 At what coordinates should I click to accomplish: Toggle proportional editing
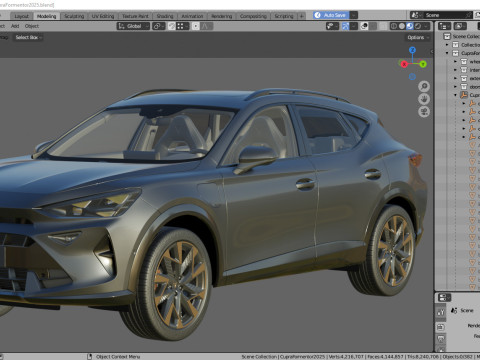pos(196,26)
